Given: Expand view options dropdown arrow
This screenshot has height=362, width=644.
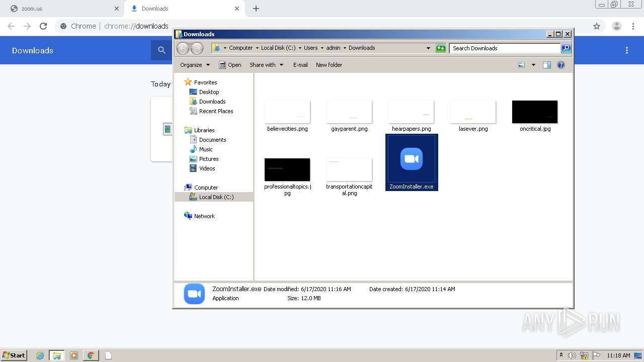Looking at the screenshot, I should point(533,65).
